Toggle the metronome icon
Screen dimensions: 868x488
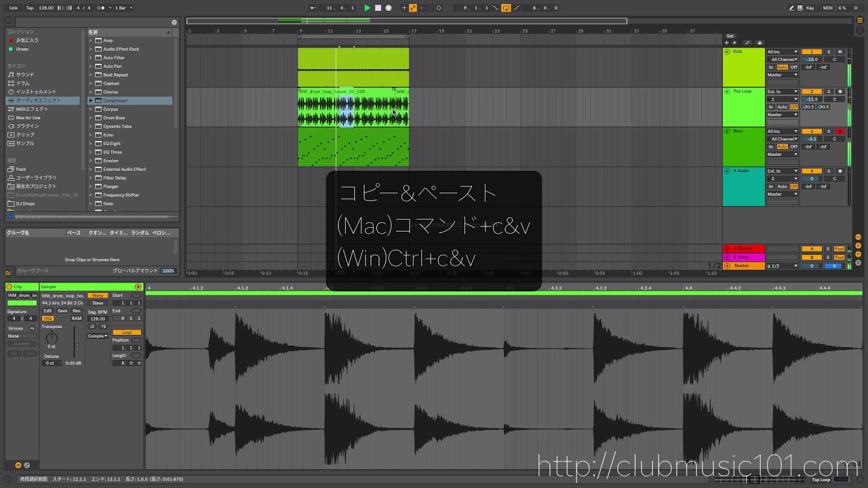click(103, 8)
